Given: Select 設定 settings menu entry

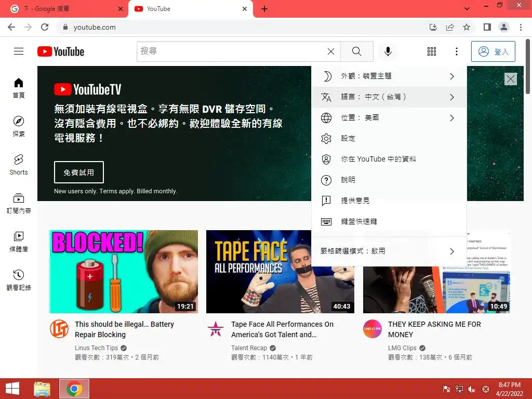Looking at the screenshot, I should [x=389, y=138].
